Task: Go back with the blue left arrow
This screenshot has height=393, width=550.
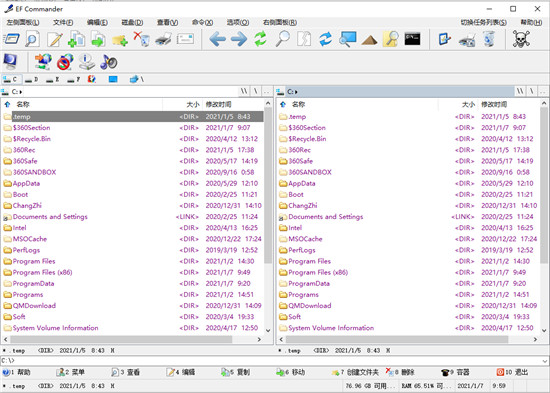Action: click(217, 39)
